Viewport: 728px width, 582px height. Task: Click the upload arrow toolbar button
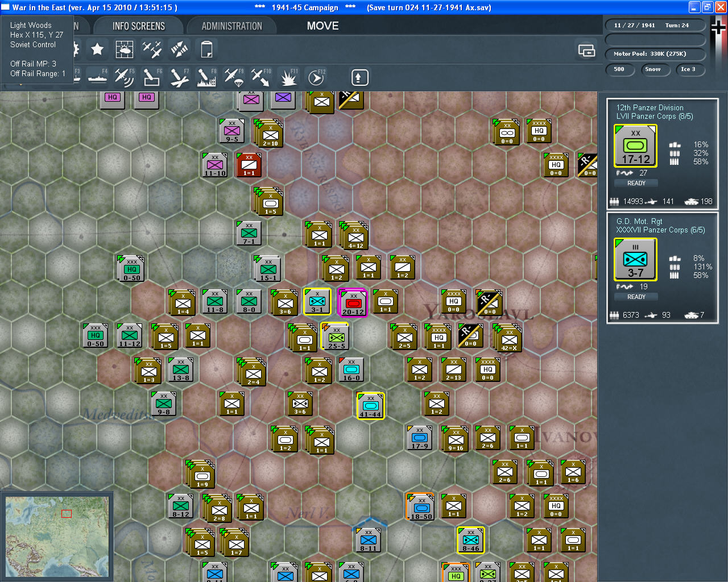point(359,77)
